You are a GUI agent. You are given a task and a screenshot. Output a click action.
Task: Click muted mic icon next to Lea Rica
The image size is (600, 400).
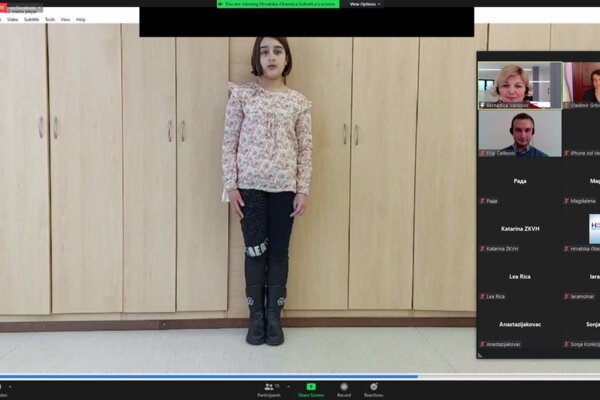click(x=482, y=296)
